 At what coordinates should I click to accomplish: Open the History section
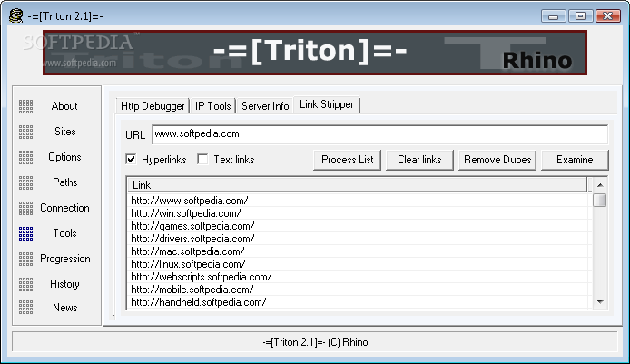click(64, 284)
